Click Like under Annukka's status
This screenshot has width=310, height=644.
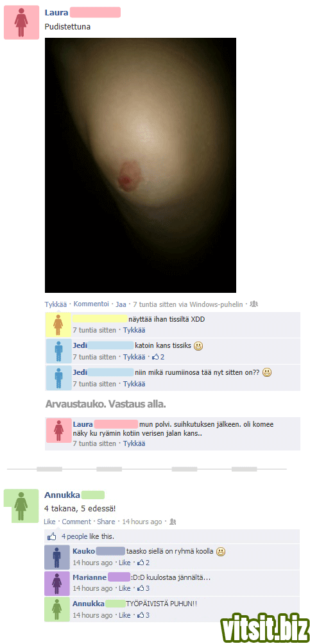(x=49, y=522)
